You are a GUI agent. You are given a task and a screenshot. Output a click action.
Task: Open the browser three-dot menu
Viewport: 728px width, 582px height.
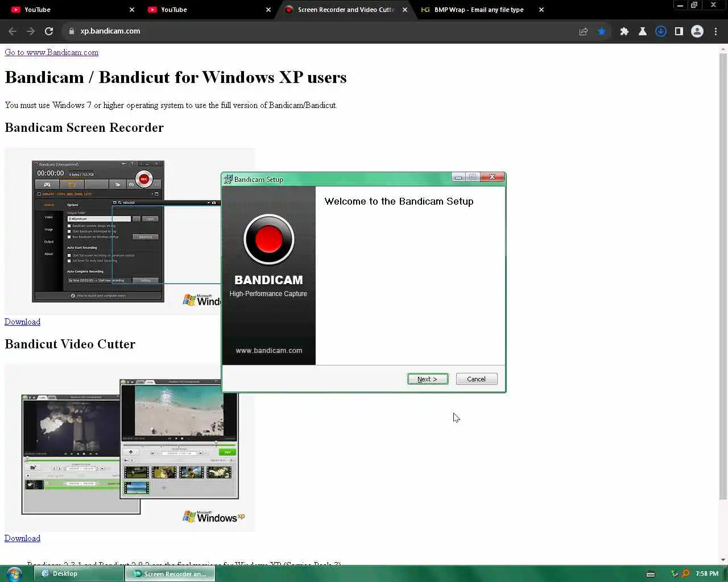pos(715,31)
